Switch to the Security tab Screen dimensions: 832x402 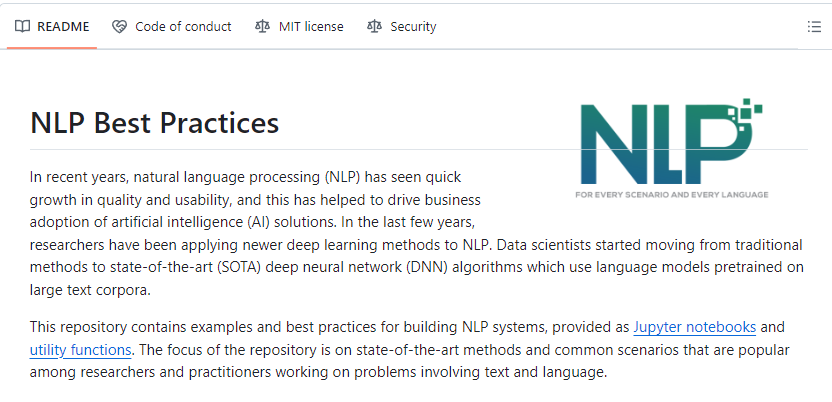(x=402, y=27)
